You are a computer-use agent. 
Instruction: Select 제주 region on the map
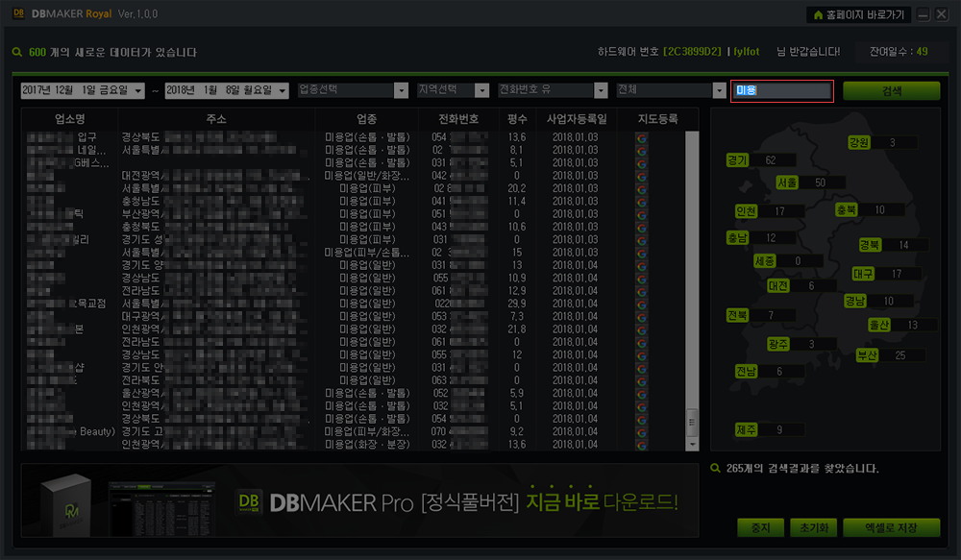(746, 429)
